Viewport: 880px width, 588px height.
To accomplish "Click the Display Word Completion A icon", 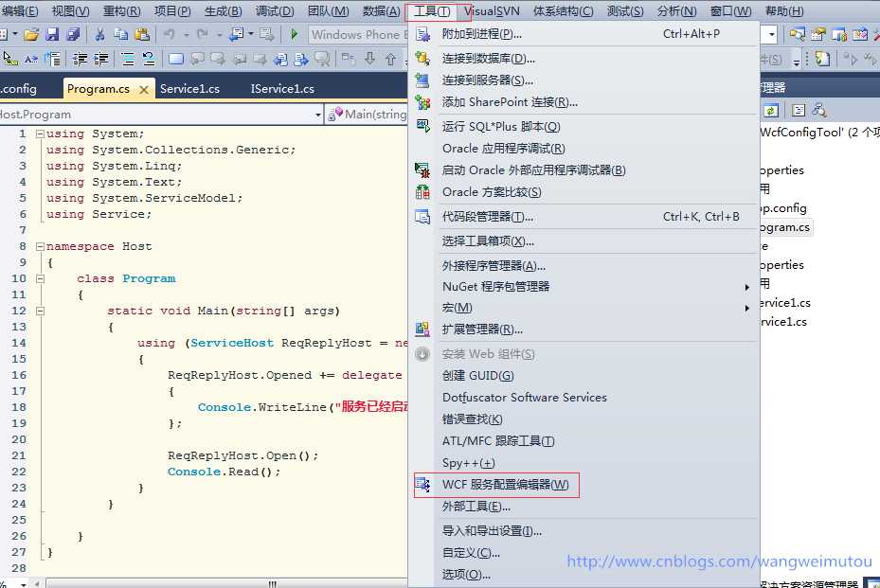I will click(x=31, y=59).
